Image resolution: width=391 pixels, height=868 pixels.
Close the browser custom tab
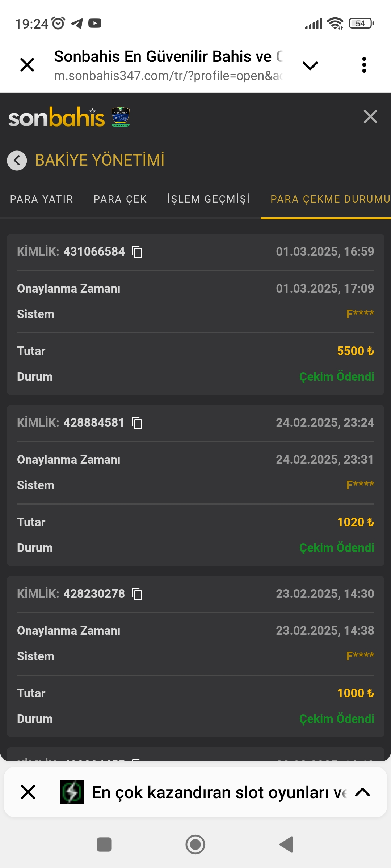27,65
